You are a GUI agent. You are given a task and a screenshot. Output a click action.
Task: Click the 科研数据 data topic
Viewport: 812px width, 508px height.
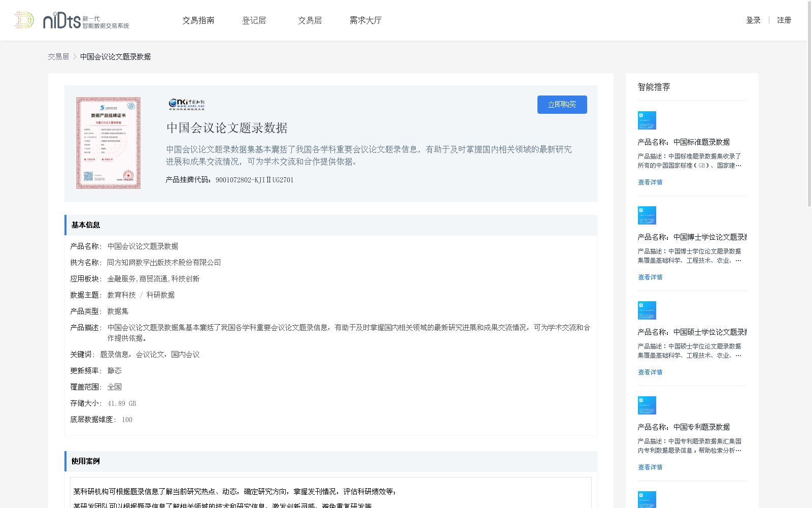(x=160, y=295)
